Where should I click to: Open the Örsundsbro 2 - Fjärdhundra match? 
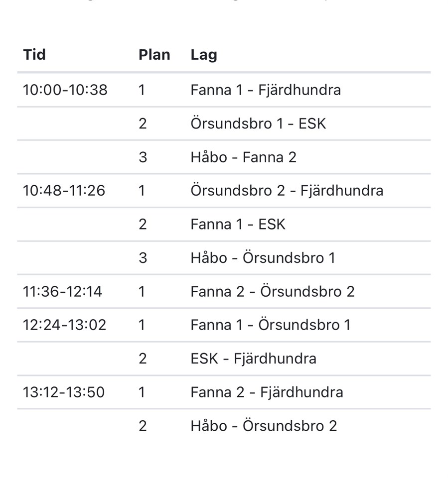[x=287, y=191]
